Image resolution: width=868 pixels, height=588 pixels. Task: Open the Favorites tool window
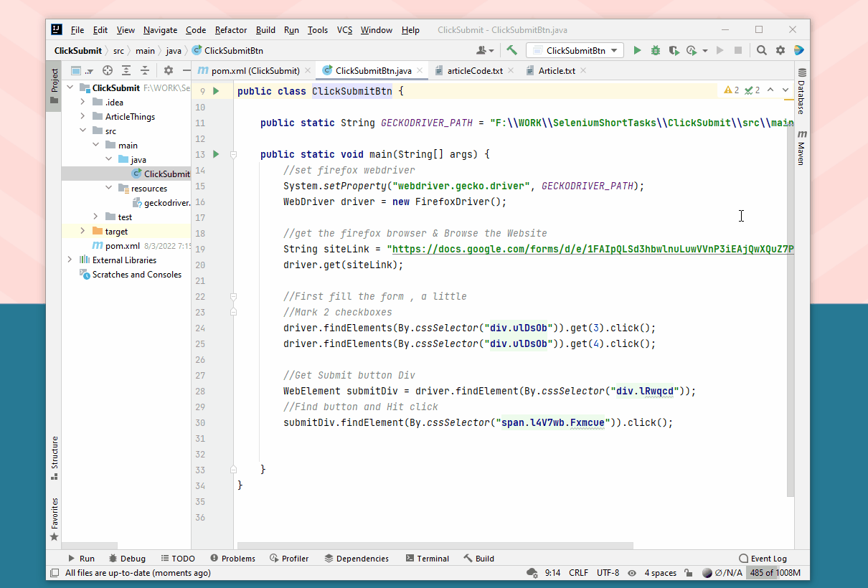(55, 518)
